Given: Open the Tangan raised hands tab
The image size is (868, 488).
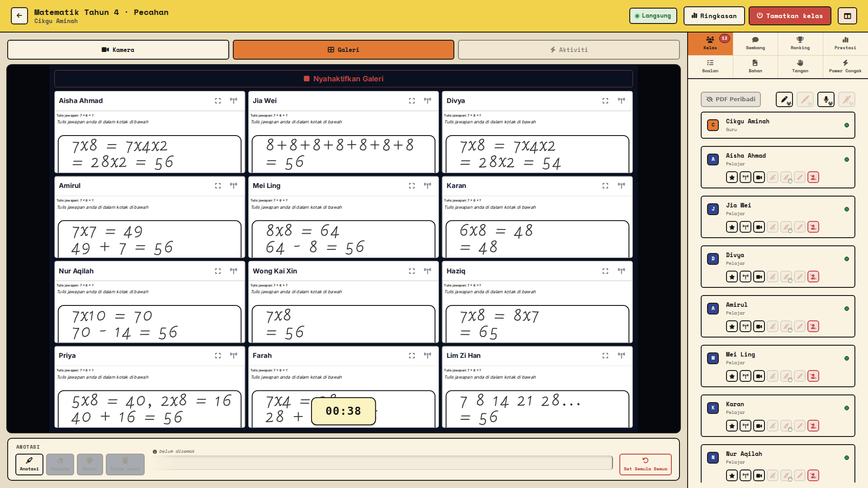Looking at the screenshot, I should click(x=800, y=66).
